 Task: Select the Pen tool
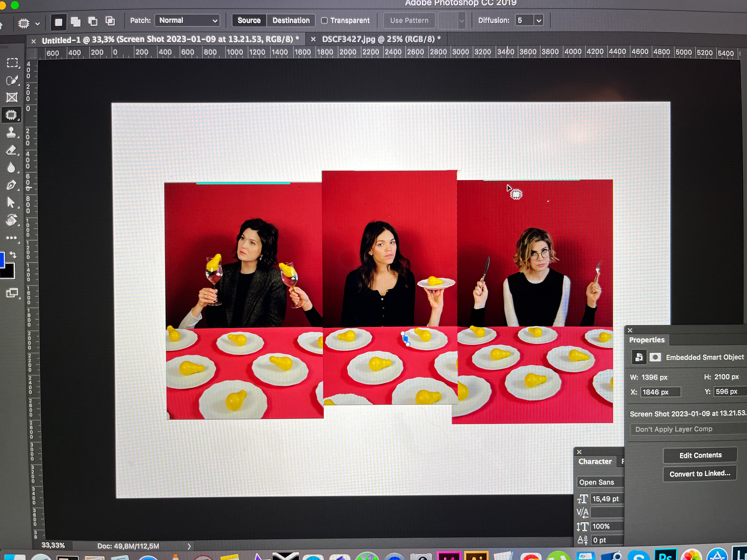click(x=11, y=185)
